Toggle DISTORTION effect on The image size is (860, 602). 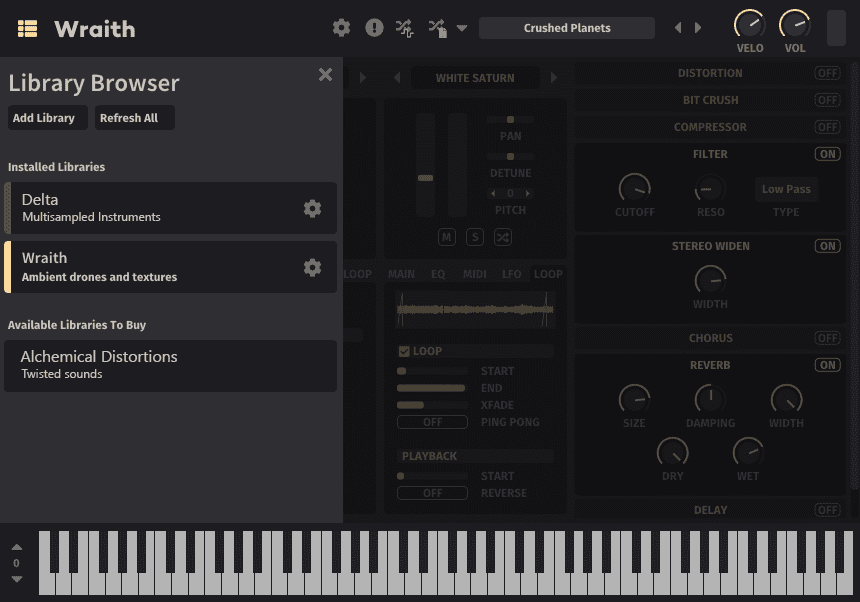point(827,73)
